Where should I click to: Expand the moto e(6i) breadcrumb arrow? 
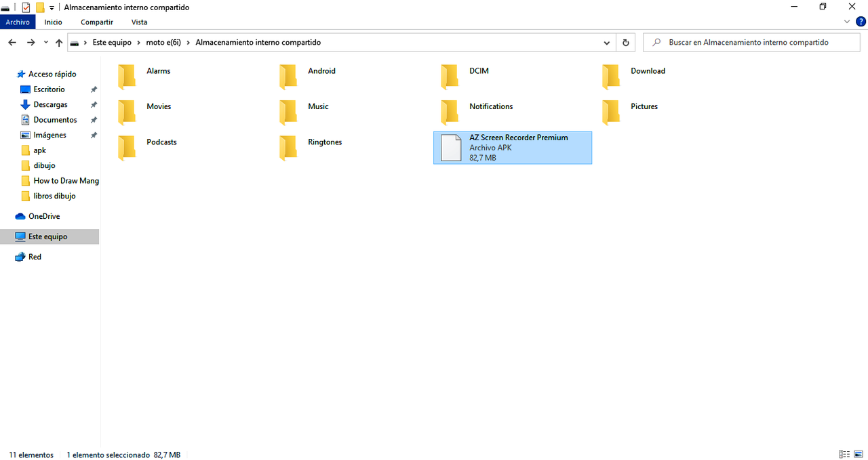(188, 42)
